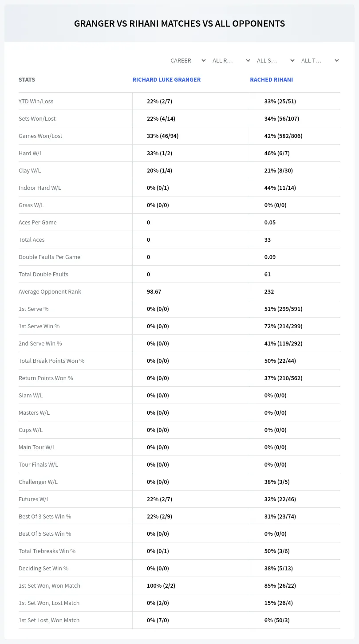
Task: Click Rihani's Total Aces value 33
Action: pyautogui.click(x=267, y=240)
